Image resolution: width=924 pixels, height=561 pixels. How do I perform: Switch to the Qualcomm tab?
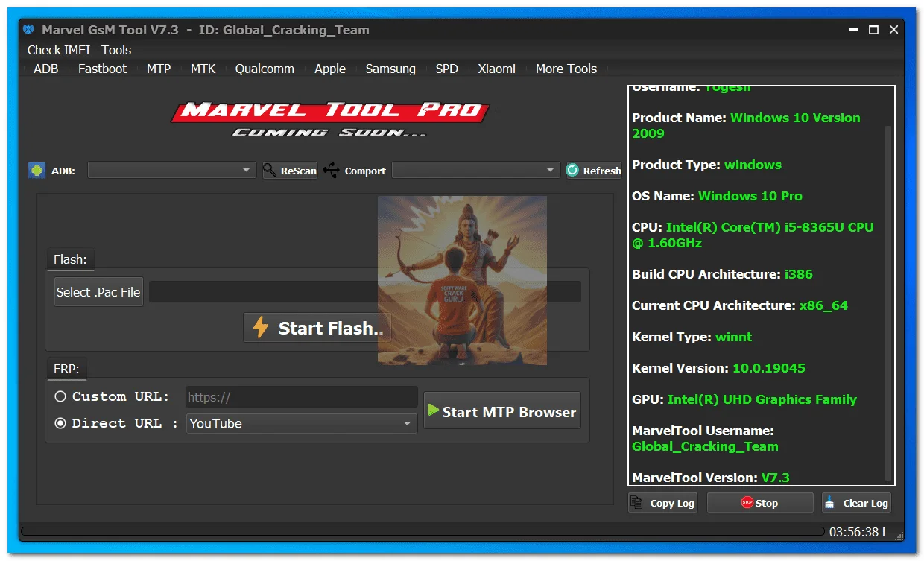[265, 69]
